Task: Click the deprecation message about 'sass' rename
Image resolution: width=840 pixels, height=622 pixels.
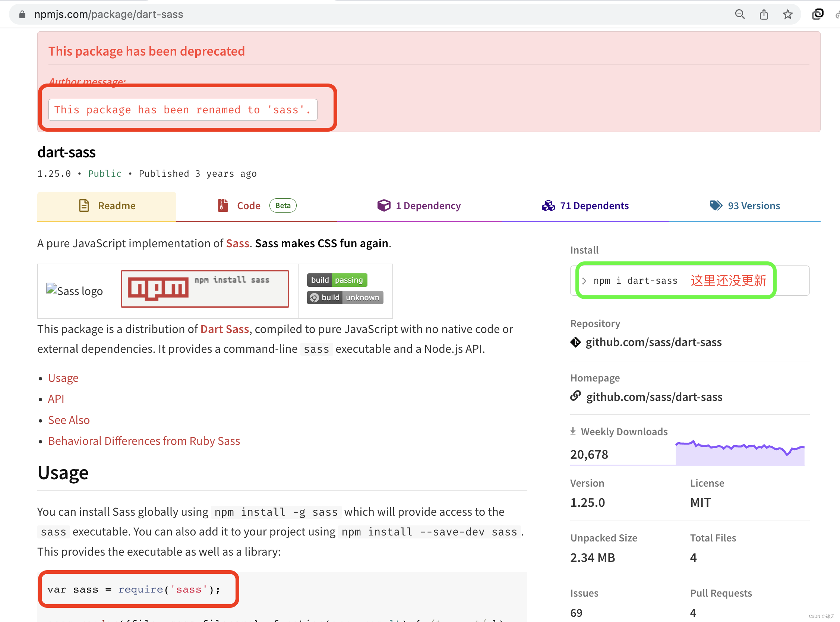Action: pyautogui.click(x=183, y=110)
